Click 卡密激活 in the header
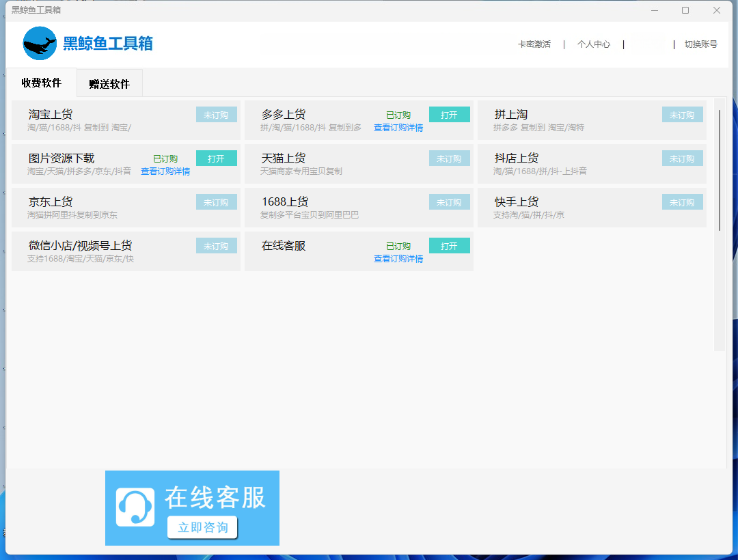Screen dimensions: 738x560 tap(534, 44)
